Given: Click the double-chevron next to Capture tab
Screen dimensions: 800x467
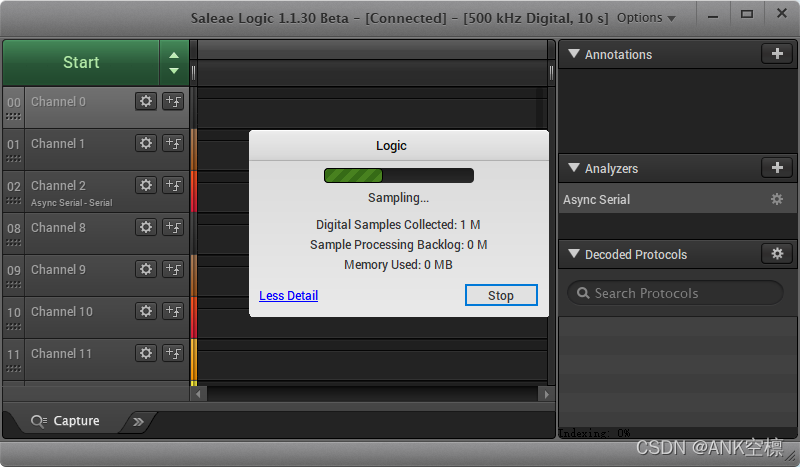Looking at the screenshot, I should (138, 422).
